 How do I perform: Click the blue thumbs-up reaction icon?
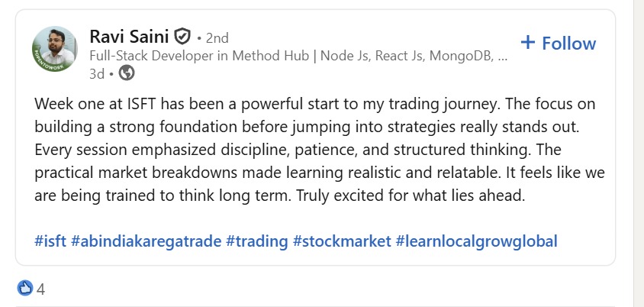tap(24, 289)
